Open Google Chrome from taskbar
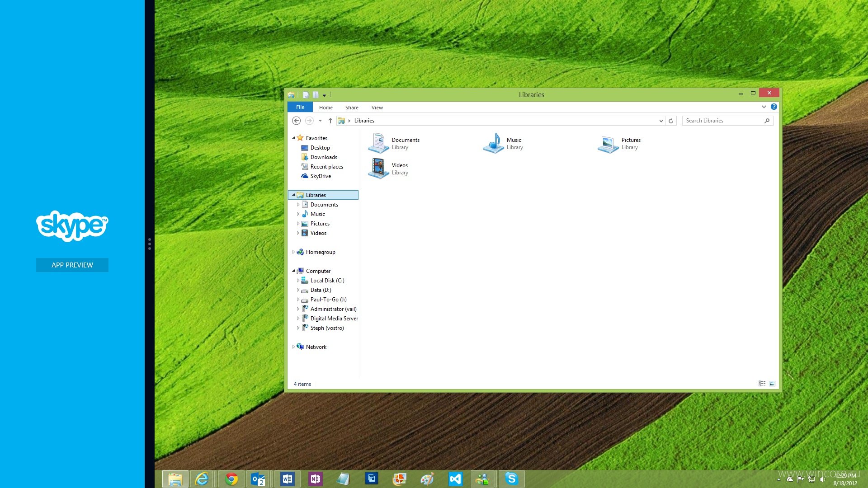Screen dimensions: 868x488 pos(231,479)
